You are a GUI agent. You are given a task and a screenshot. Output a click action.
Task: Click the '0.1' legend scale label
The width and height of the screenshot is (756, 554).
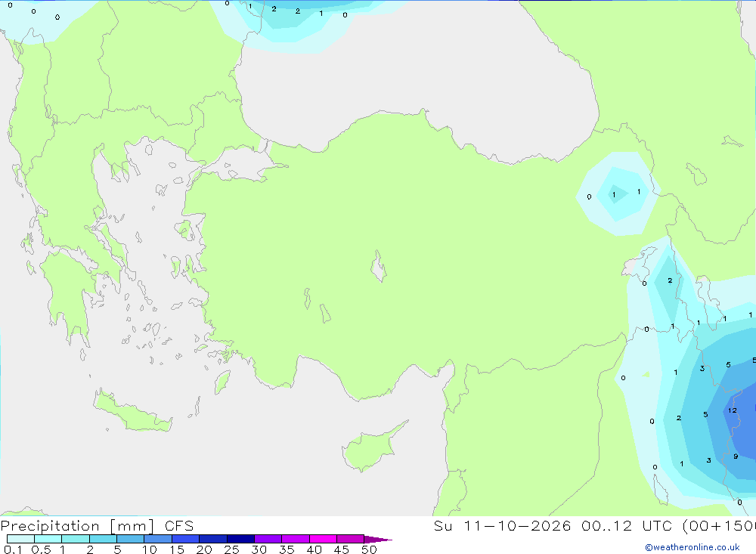pyautogui.click(x=13, y=549)
